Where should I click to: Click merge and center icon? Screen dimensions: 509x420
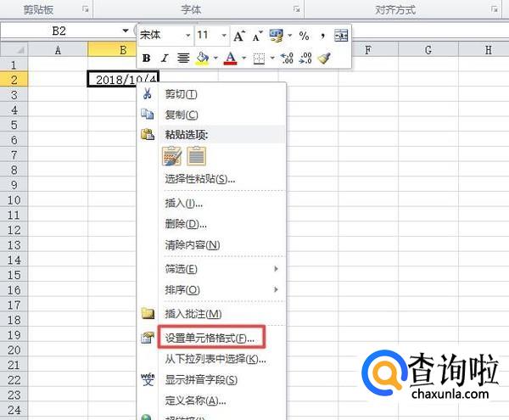coord(341,36)
